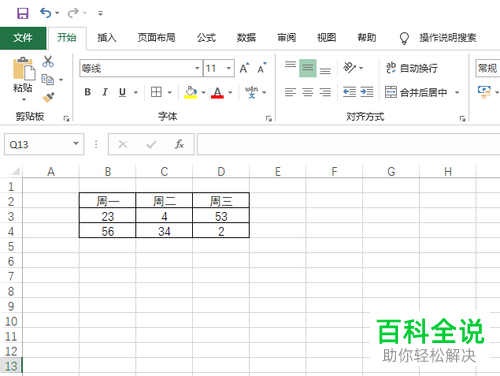Open the fill color dropdown arrow
The height and width of the screenshot is (376, 500).
coord(203,92)
